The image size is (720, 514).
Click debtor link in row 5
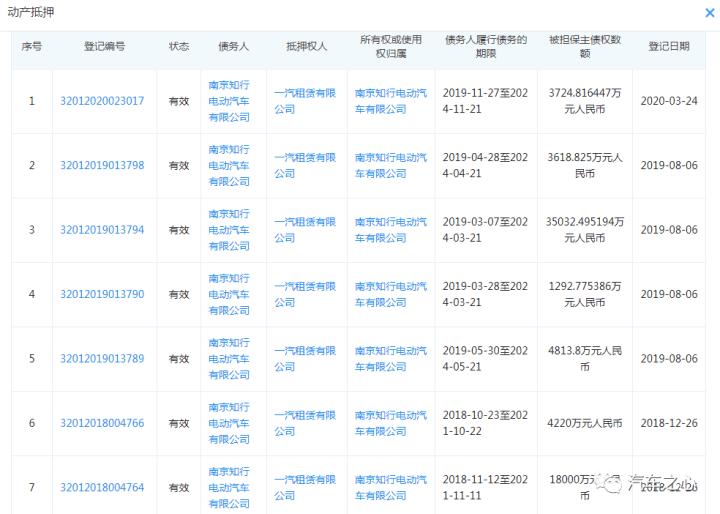(x=229, y=358)
